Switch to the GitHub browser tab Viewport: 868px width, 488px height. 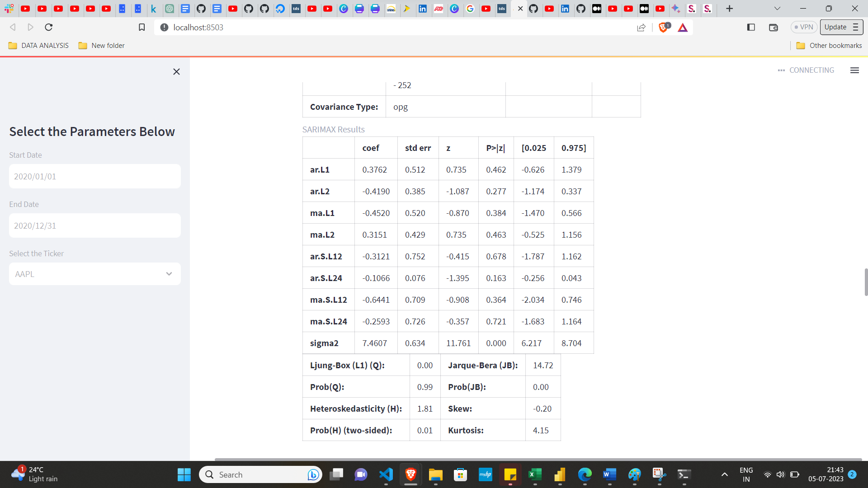point(534,9)
